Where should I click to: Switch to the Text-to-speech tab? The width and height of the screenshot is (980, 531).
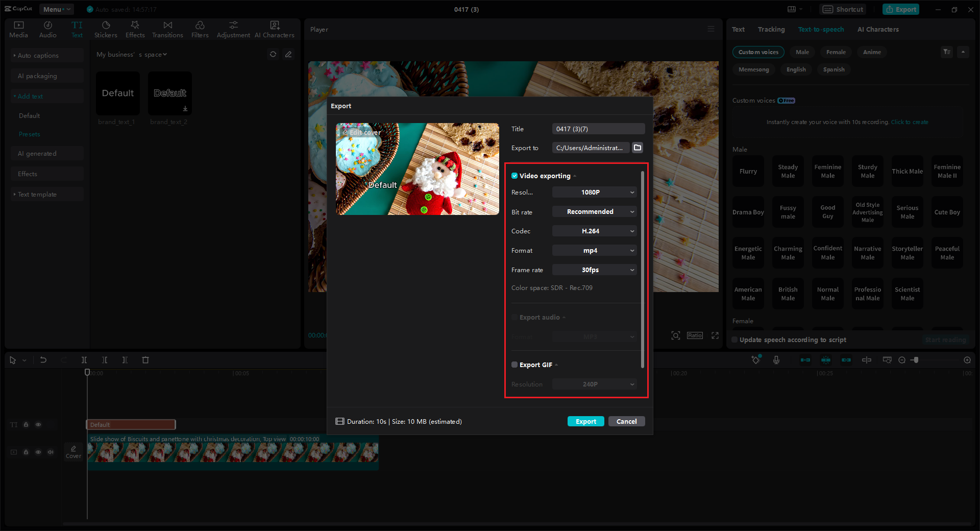click(820, 29)
